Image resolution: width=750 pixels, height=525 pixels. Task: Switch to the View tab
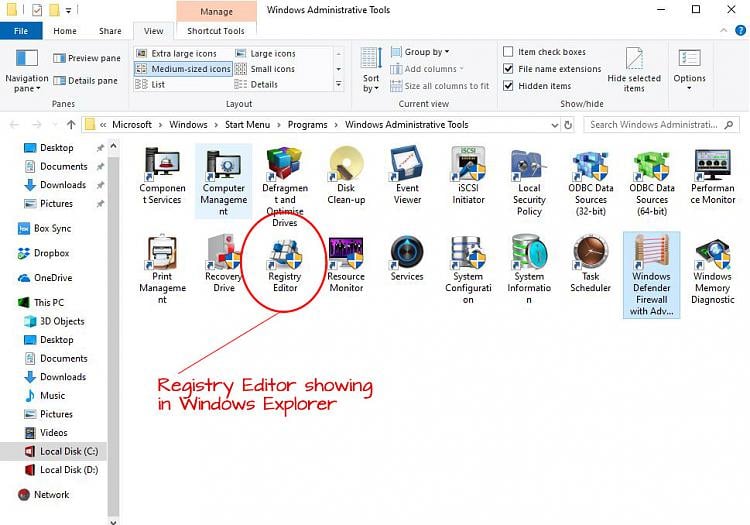[x=154, y=31]
